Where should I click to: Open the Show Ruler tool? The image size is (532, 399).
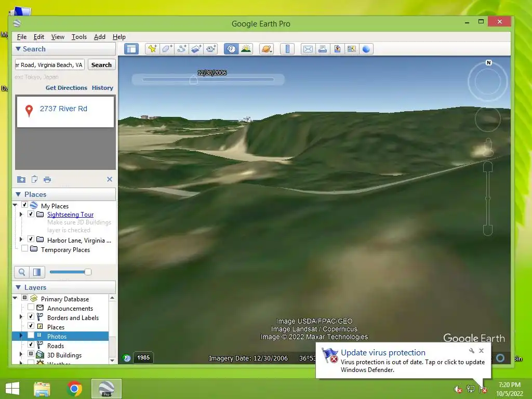(287, 49)
